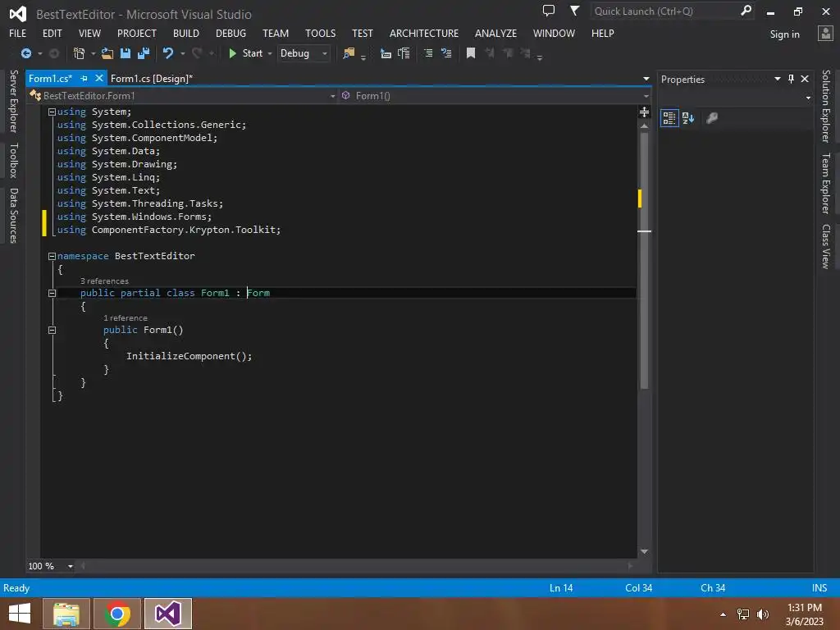
Task: Toggle a bookmark with the bookmark icon
Action: (x=471, y=53)
